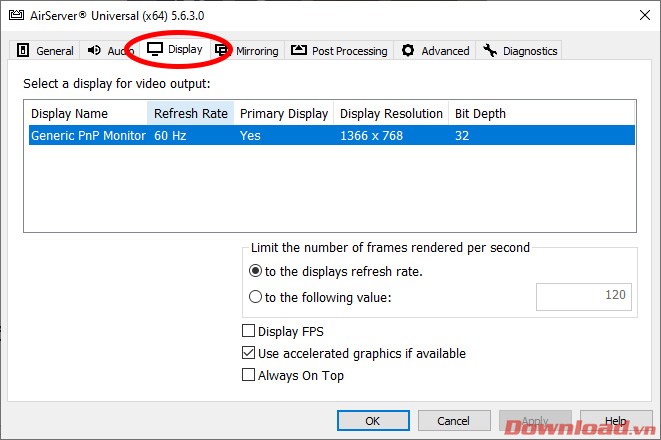This screenshot has height=440, width=661.
Task: Enable the Display FPS checkbox
Action: [x=248, y=331]
